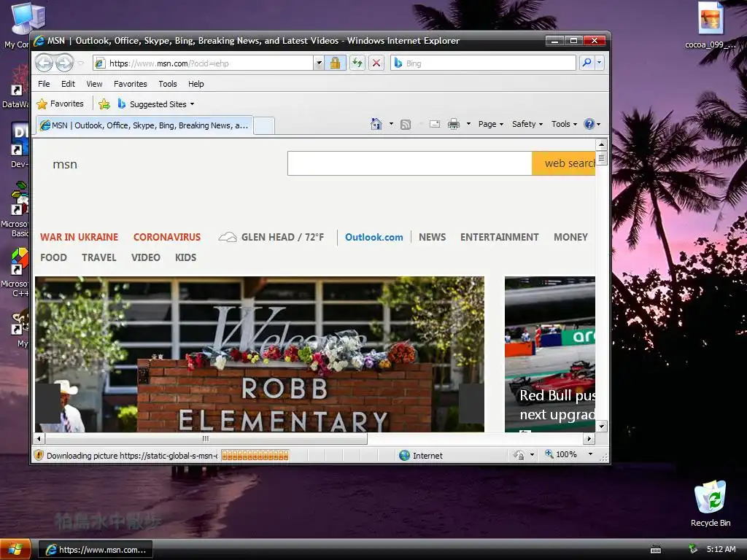Image resolution: width=747 pixels, height=560 pixels.
Task: Click the msn.com taskbar button
Action: pyautogui.click(x=96, y=550)
